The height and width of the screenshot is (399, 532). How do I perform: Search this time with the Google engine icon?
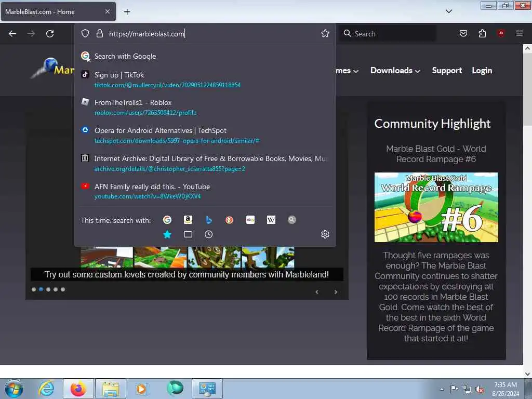(x=167, y=220)
